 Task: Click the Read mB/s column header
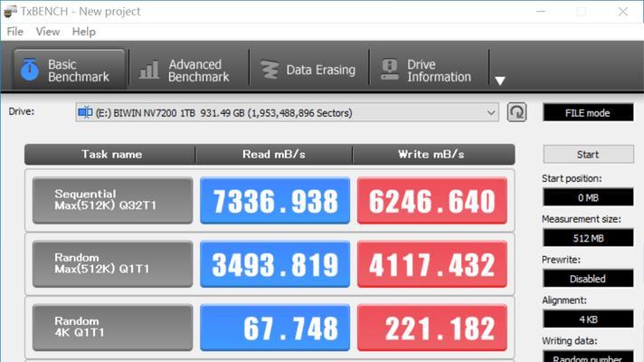coord(274,155)
